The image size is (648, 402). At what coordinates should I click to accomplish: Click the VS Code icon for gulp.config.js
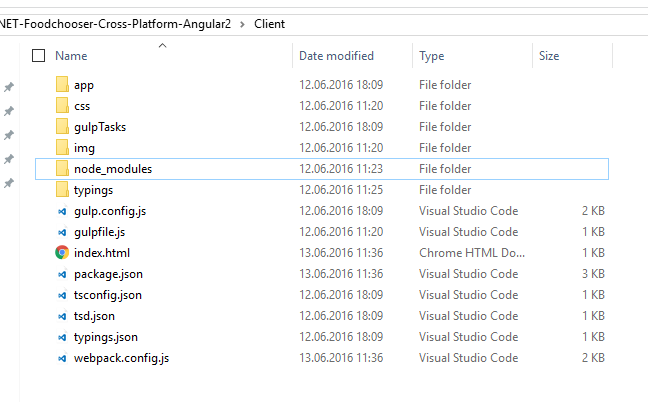point(62,212)
